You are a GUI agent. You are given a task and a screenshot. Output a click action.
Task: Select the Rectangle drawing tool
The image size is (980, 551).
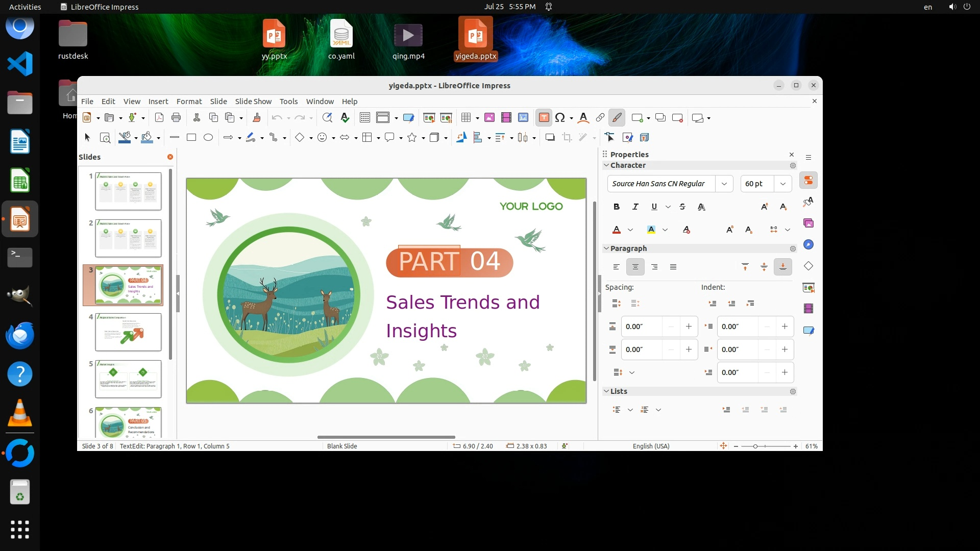click(191, 137)
